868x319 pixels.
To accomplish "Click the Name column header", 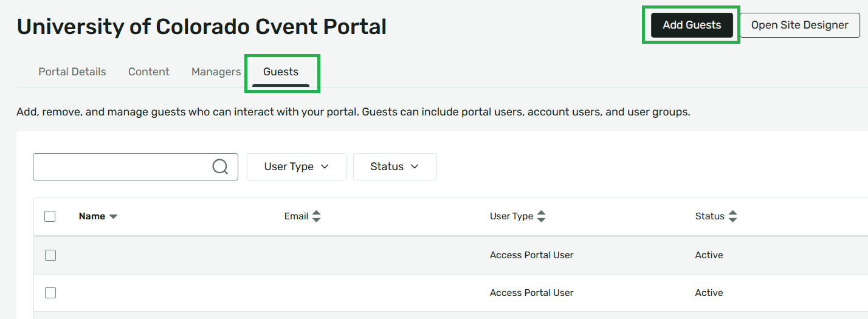I will point(92,216).
